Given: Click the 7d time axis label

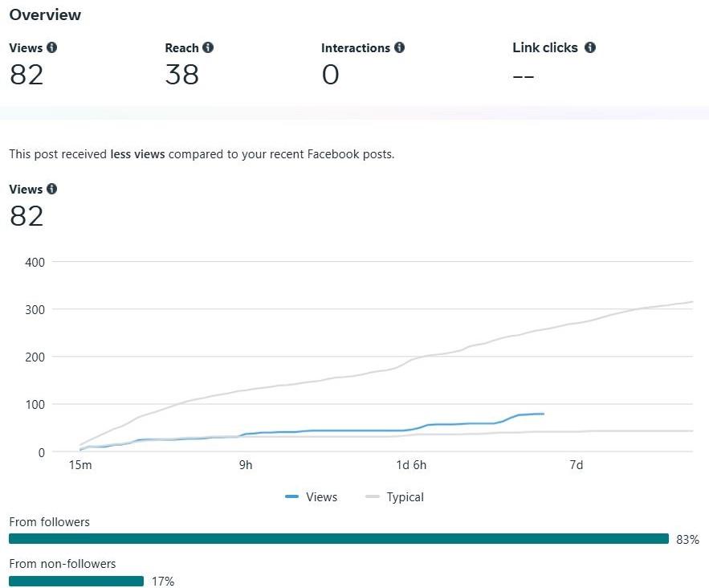Looking at the screenshot, I should click(576, 465).
